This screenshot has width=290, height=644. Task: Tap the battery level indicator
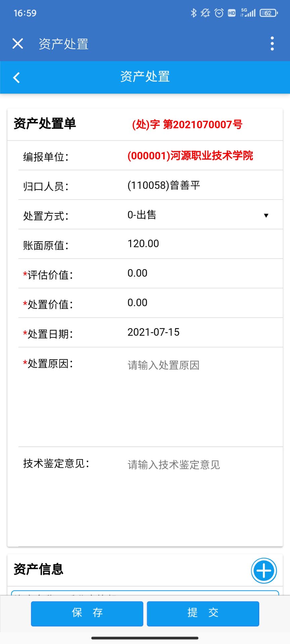pyautogui.click(x=269, y=13)
